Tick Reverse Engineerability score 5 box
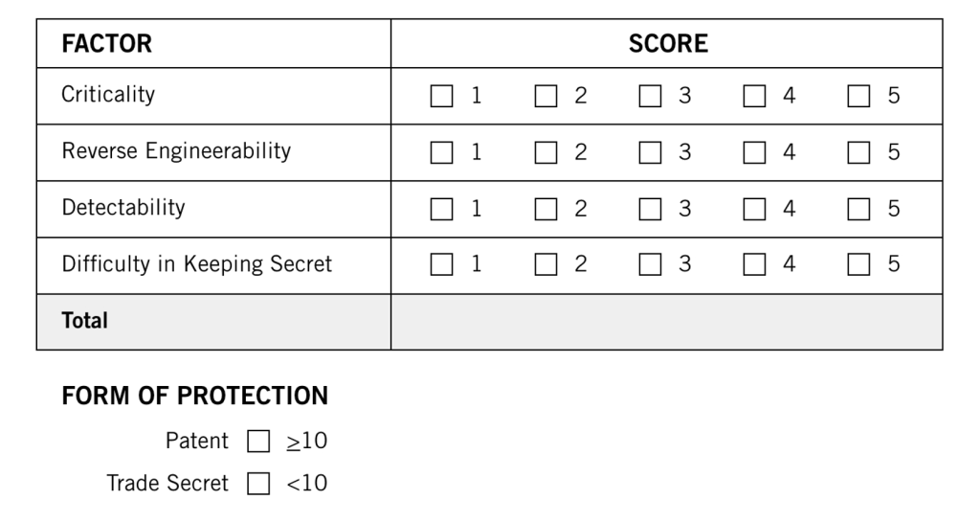The image size is (980, 523). pyautogui.click(x=858, y=152)
